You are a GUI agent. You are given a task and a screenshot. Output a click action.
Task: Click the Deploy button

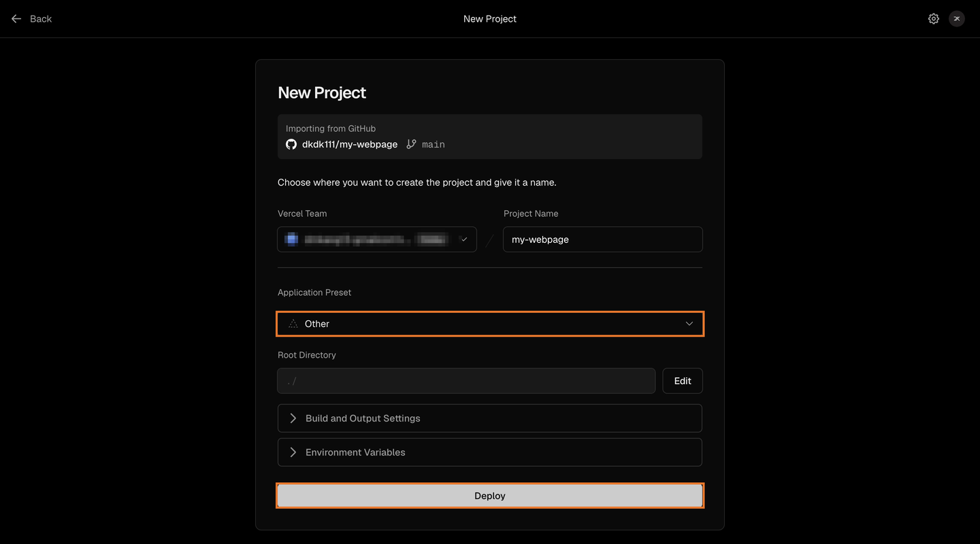click(x=490, y=496)
